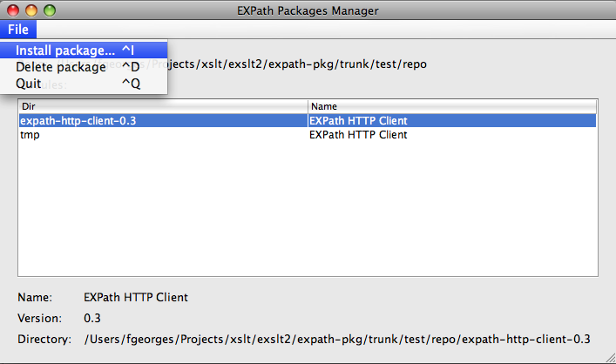Click the Name detail value EXPath HTTP Client

pos(136,297)
